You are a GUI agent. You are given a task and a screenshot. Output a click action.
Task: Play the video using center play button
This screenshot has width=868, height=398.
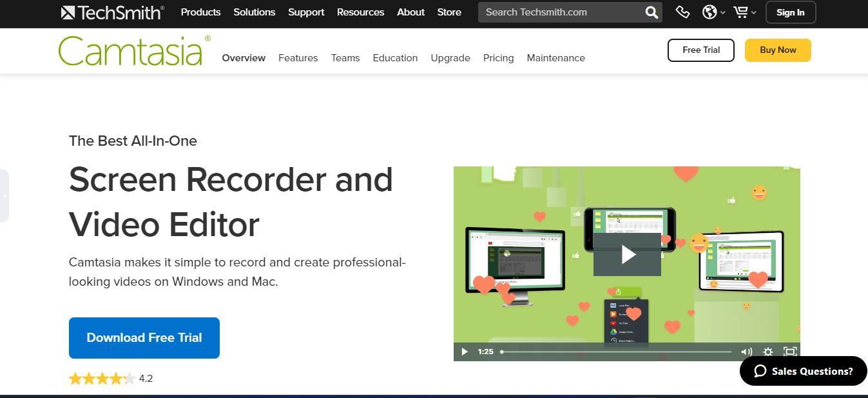(627, 255)
